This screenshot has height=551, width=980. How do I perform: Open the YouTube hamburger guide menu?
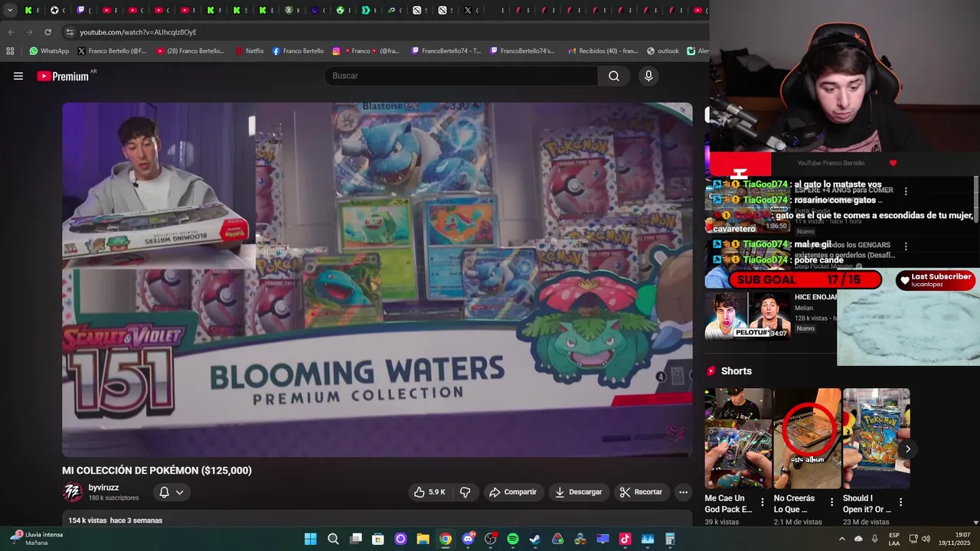point(18,76)
